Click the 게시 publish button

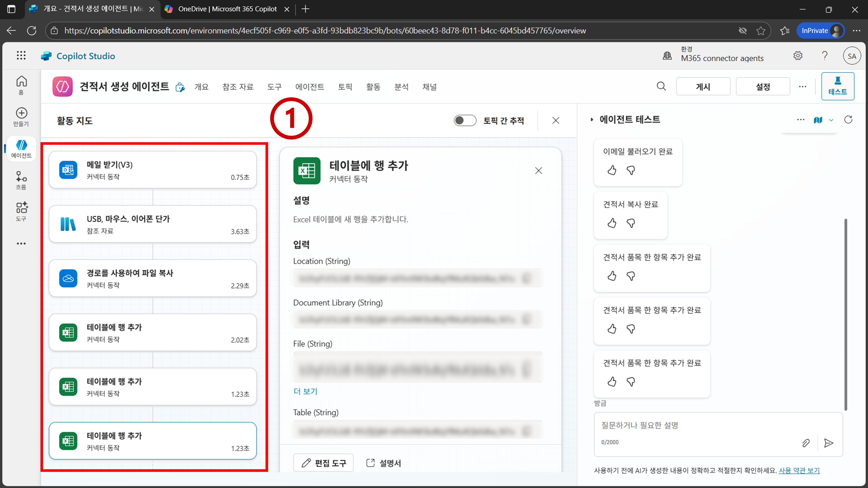click(x=703, y=87)
